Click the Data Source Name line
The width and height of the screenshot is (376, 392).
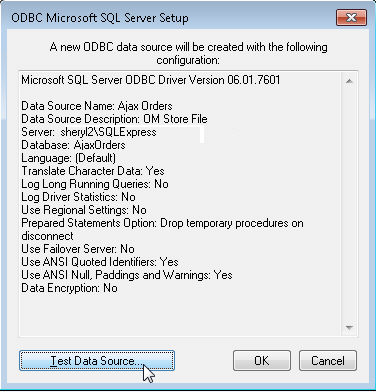click(97, 106)
